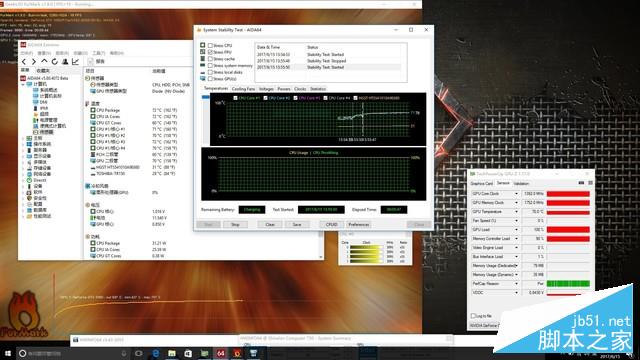
Task: Open GPU Load sensor dropdown
Action: pos(516,230)
